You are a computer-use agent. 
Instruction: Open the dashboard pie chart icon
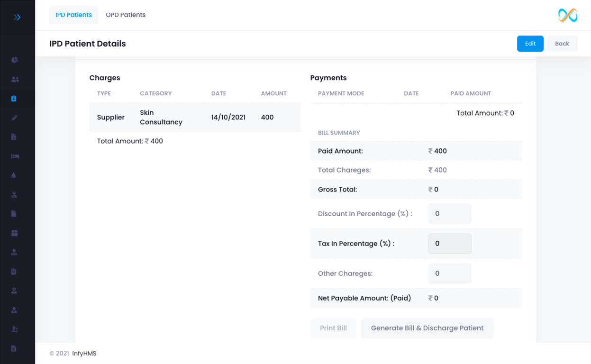(15, 60)
